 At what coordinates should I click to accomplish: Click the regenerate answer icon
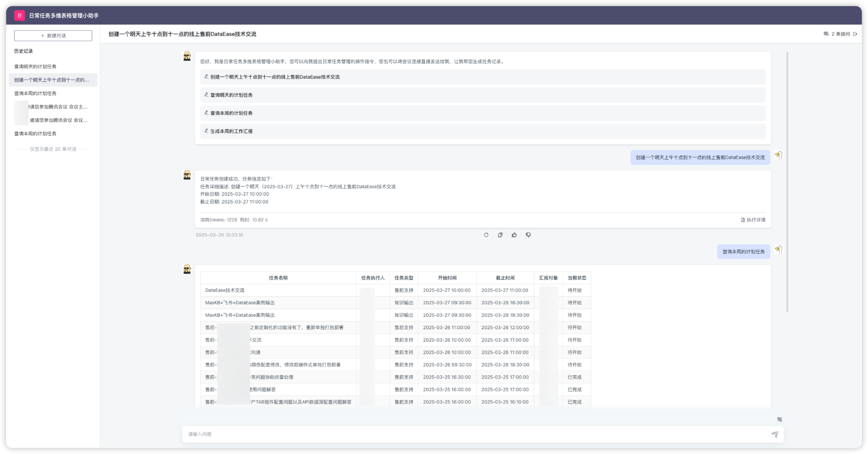486,235
